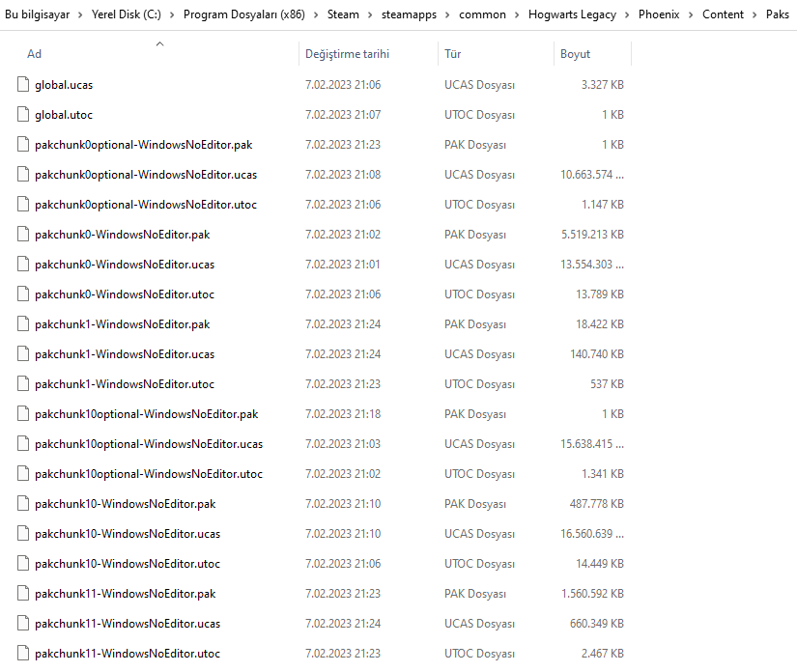Image resolution: width=797 pixels, height=672 pixels.
Task: Click the pakchunk0-WindowsNoEditor.ucas file icon
Action: tap(23, 265)
